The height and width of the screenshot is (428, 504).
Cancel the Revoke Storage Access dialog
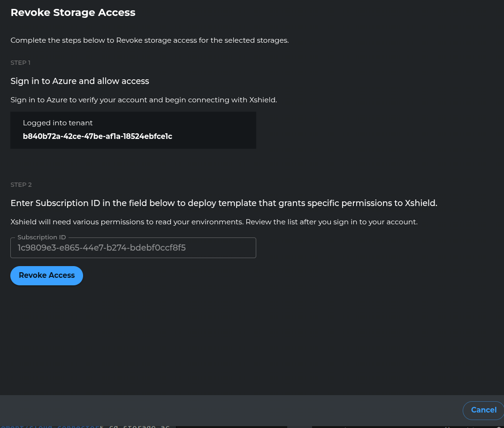(x=483, y=410)
